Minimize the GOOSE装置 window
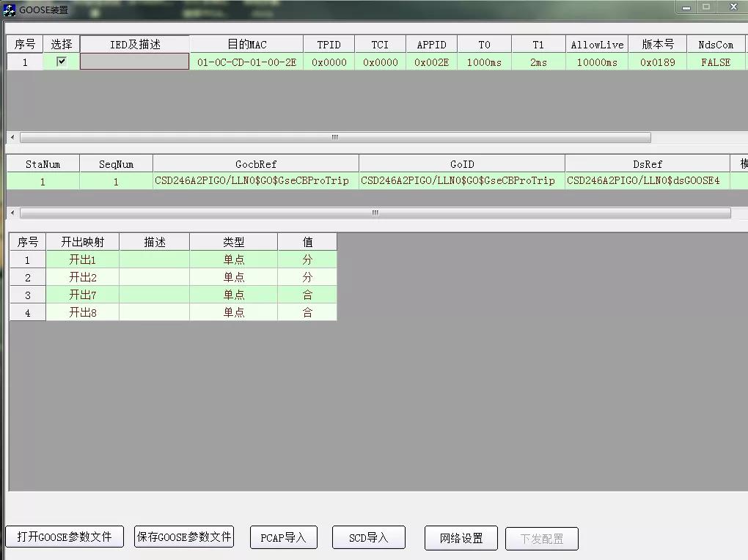Image resolution: width=748 pixels, height=560 pixels. (686, 7)
